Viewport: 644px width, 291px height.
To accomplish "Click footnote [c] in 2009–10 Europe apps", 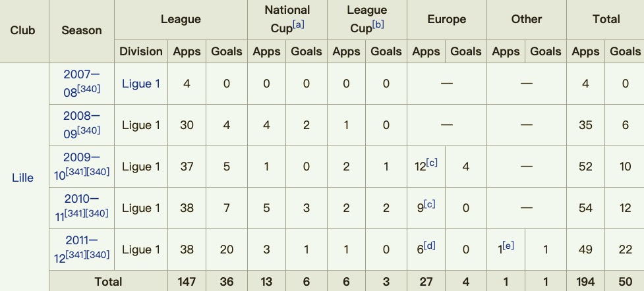I will [432, 163].
